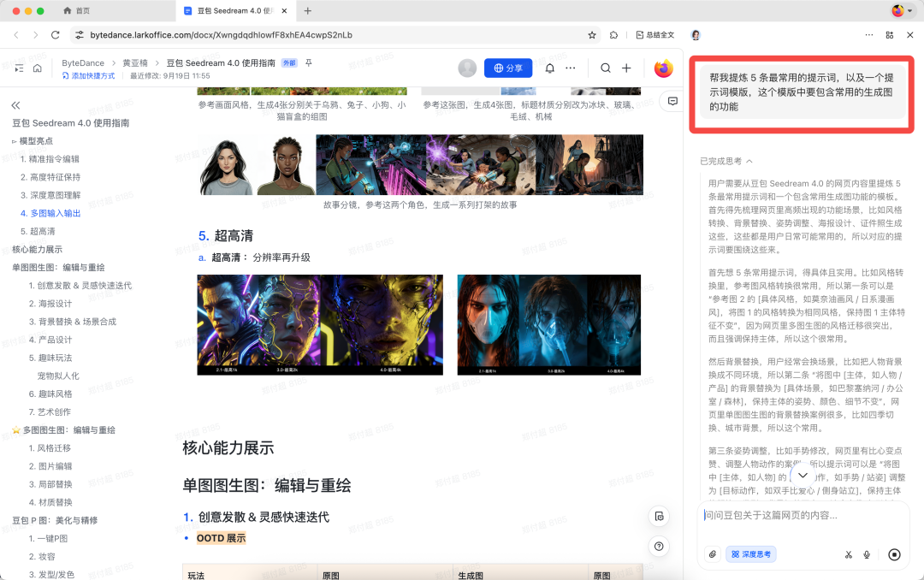Open the comments panel icon
Viewport: 924px width, 580px height.
click(x=672, y=102)
